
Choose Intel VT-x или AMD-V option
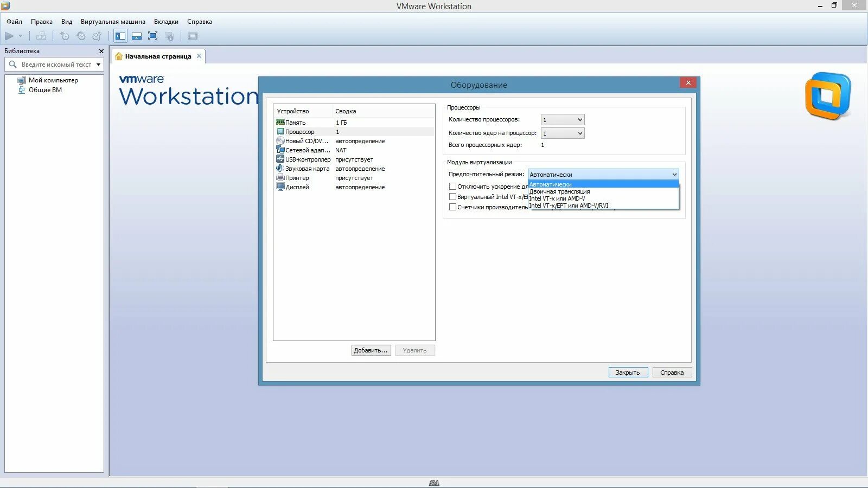(x=603, y=198)
